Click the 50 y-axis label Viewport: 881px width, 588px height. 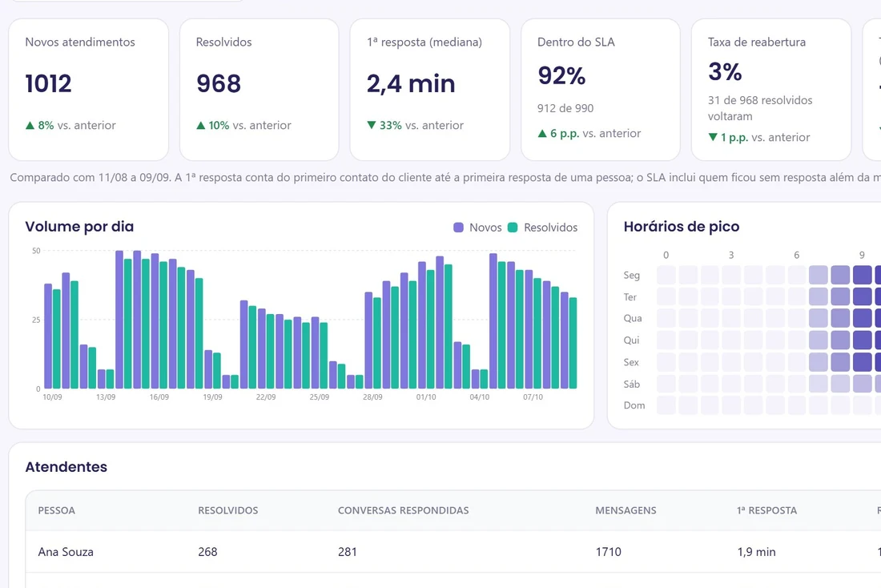click(36, 251)
